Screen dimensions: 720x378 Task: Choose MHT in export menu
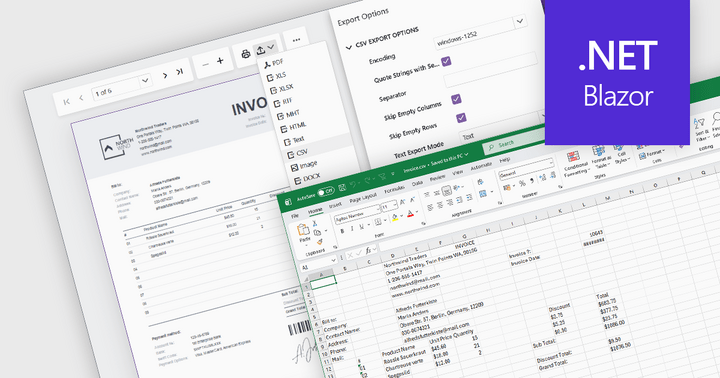pos(288,114)
